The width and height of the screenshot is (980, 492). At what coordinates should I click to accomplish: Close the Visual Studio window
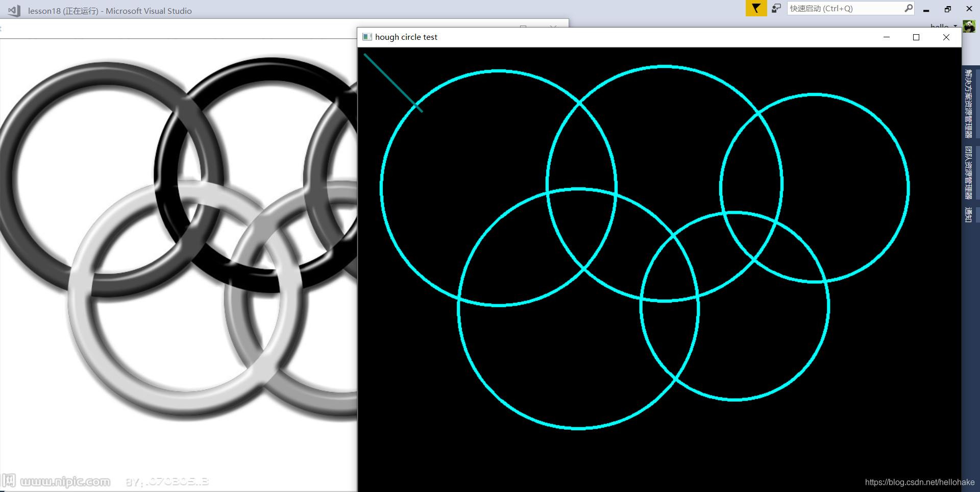coord(969,9)
